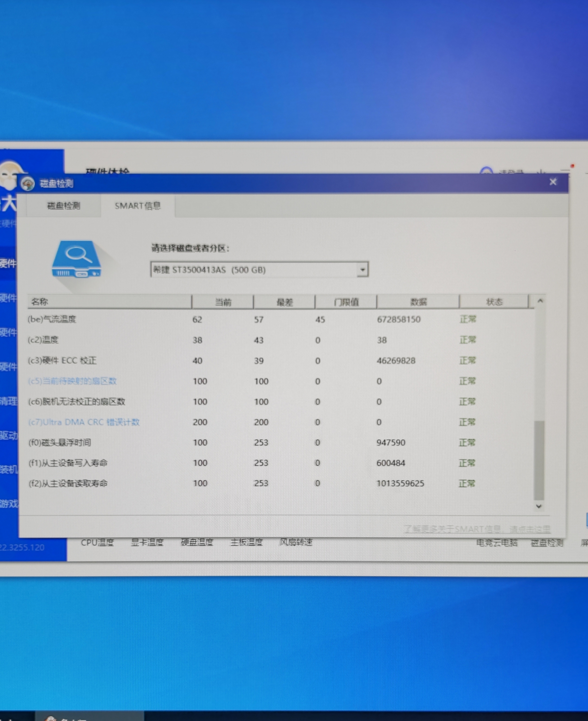Open CPU温度 in the main window

pyautogui.click(x=97, y=542)
